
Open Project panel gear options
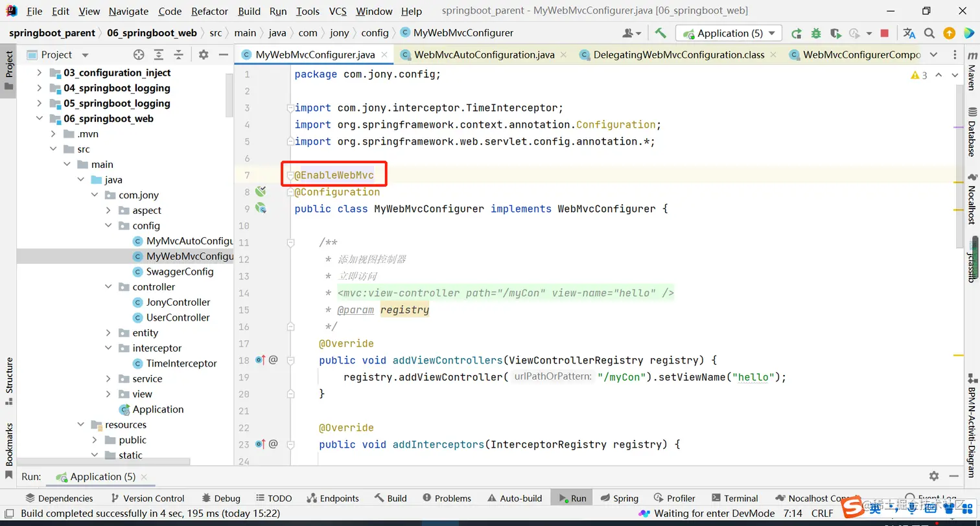(x=204, y=54)
